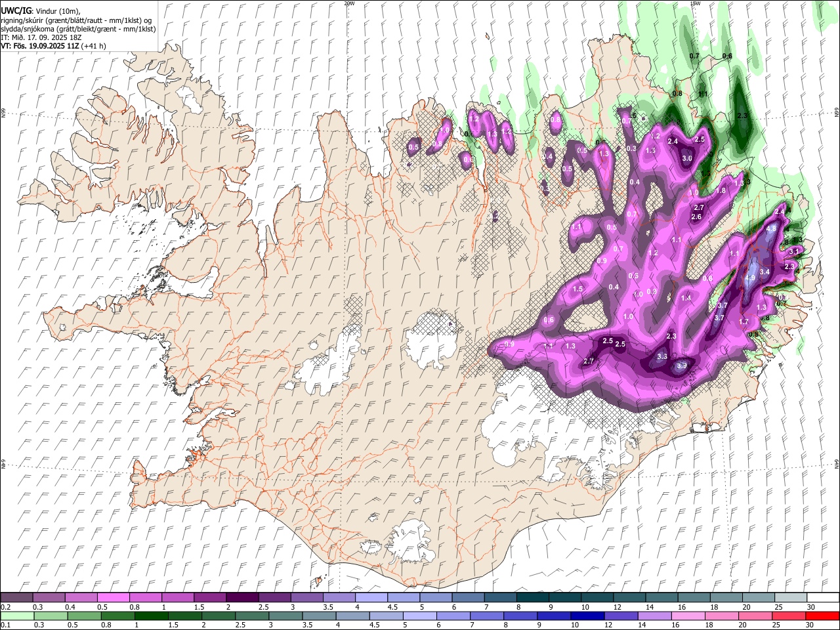Click the swatch between 0.2 and 0.3 on upper scale
This screenshot has height=630, width=840.
coord(16,597)
